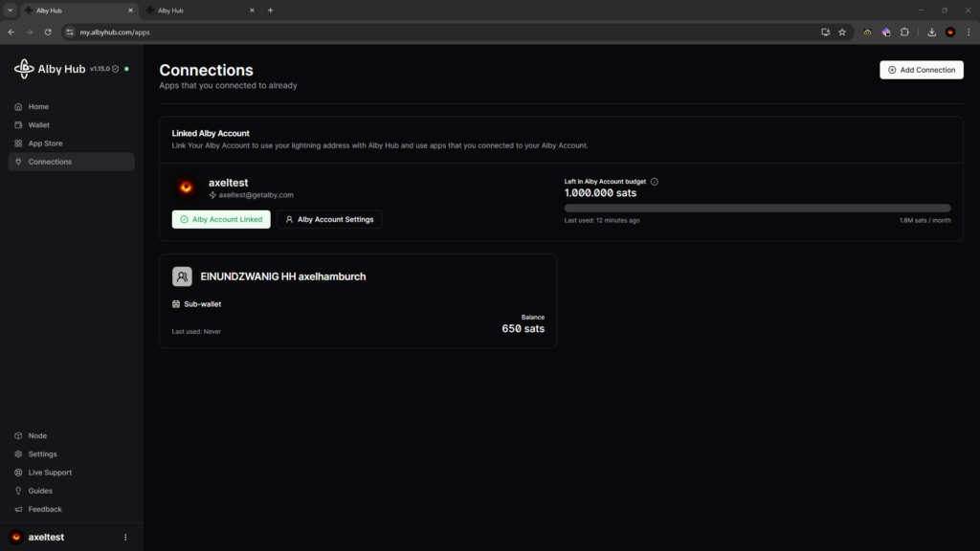
Task: Click the Alby Account budget progress bar
Action: [x=757, y=208]
